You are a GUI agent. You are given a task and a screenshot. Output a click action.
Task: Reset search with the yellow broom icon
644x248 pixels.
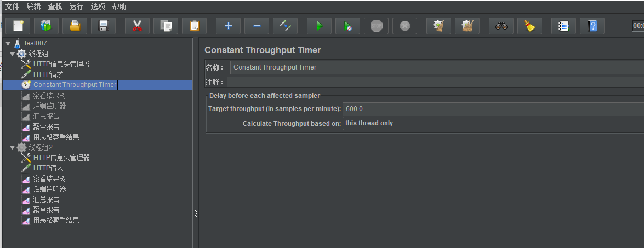click(530, 26)
